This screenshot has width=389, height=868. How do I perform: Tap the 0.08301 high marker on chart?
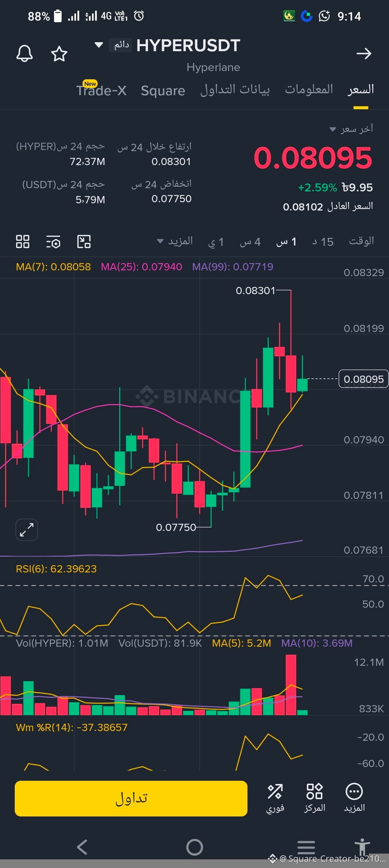(x=255, y=291)
